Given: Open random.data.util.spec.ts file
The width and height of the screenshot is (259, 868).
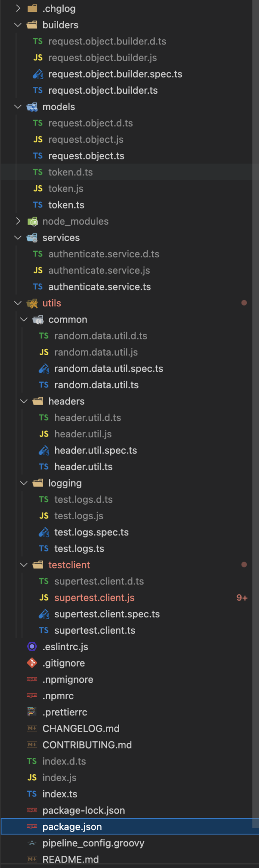Looking at the screenshot, I should pyautogui.click(x=109, y=369).
